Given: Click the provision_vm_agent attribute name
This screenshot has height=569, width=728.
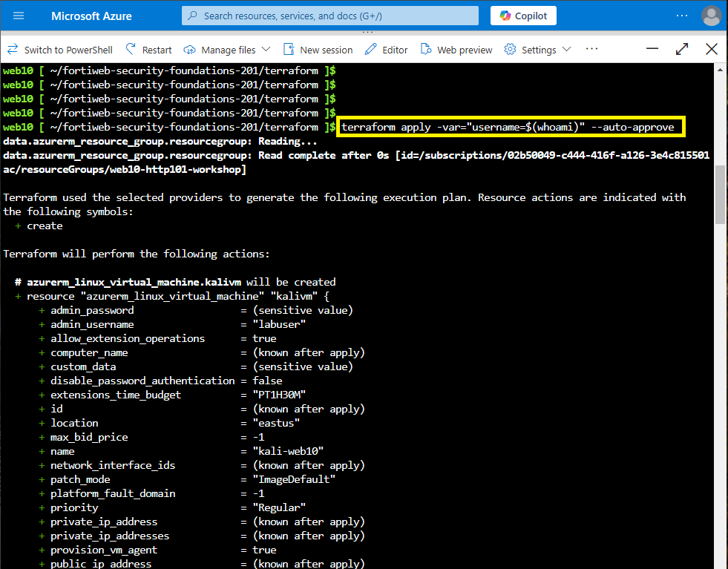Looking at the screenshot, I should tap(104, 550).
